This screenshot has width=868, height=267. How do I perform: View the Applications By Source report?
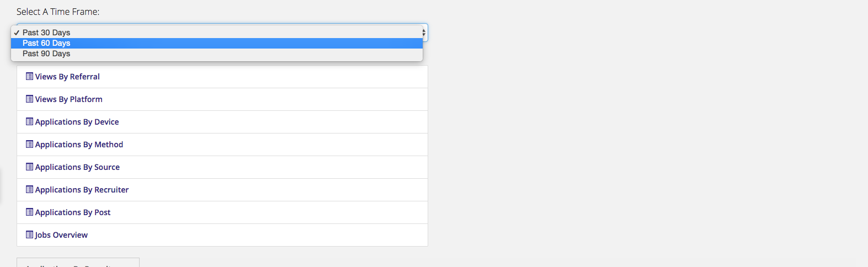coord(77,167)
